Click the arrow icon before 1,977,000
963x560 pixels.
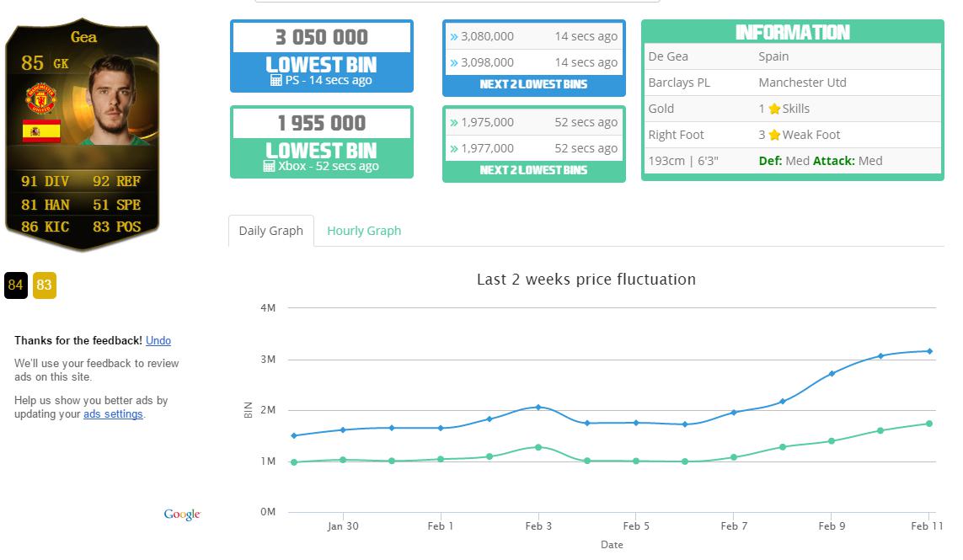point(454,148)
